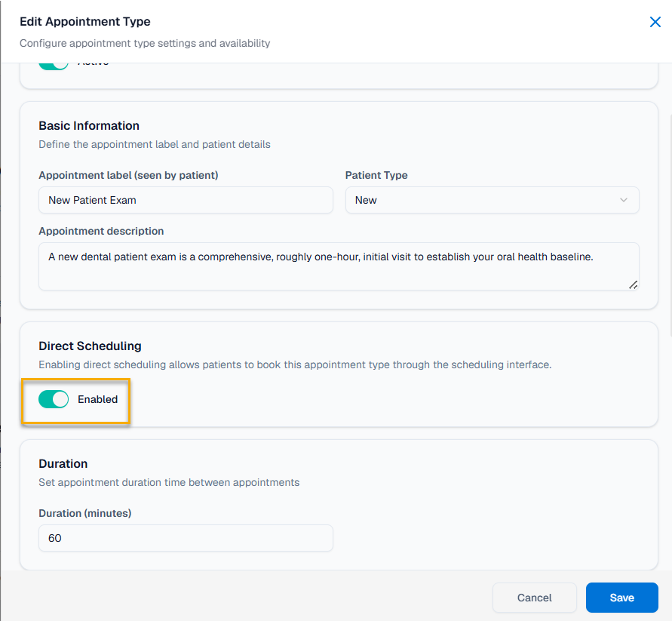Viewport: 672px width, 621px height.
Task: Click the description box resize handle
Action: pos(633,284)
